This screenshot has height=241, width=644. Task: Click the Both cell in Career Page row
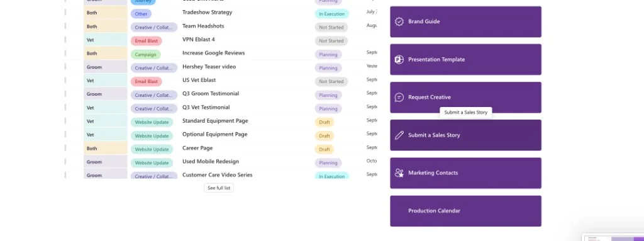pos(106,149)
